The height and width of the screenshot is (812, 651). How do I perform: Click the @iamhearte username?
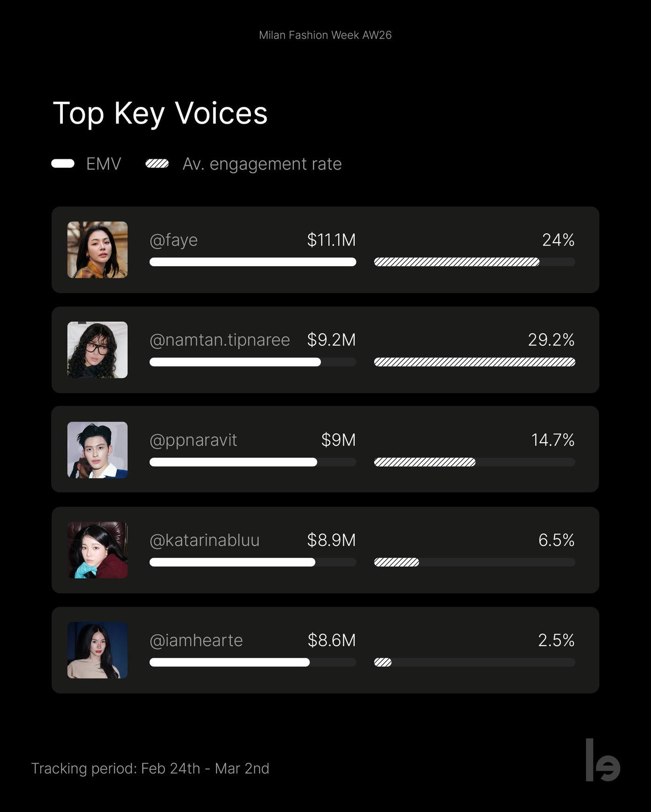196,640
